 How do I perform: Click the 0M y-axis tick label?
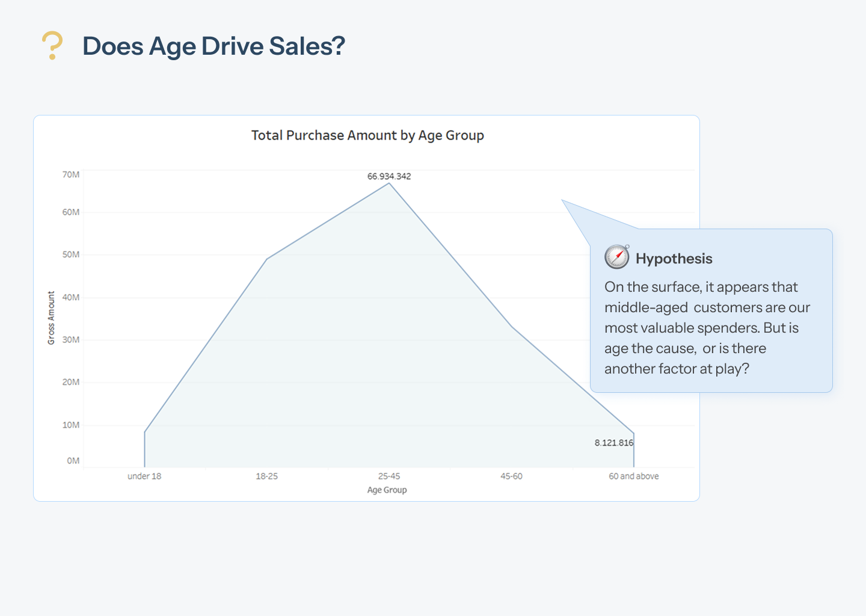click(x=73, y=461)
